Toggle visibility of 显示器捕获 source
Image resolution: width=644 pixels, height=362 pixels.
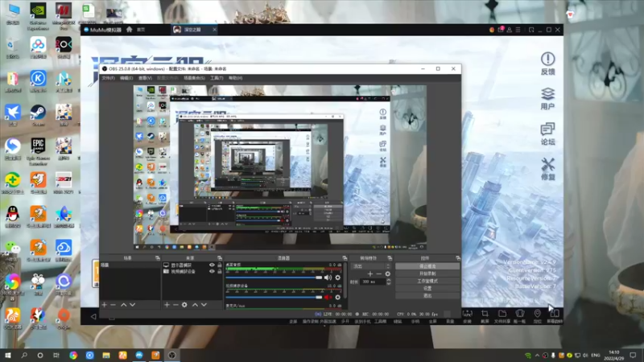tap(212, 265)
